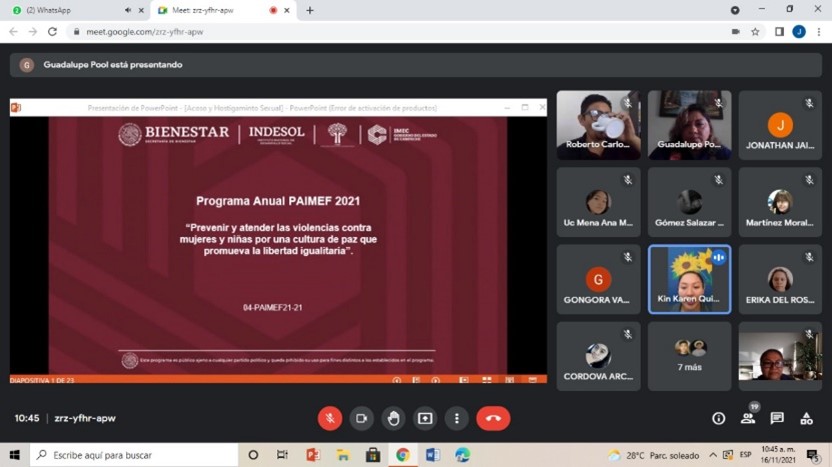Expand hidden system tray icons
This screenshot has height=467, width=832.
click(x=713, y=455)
